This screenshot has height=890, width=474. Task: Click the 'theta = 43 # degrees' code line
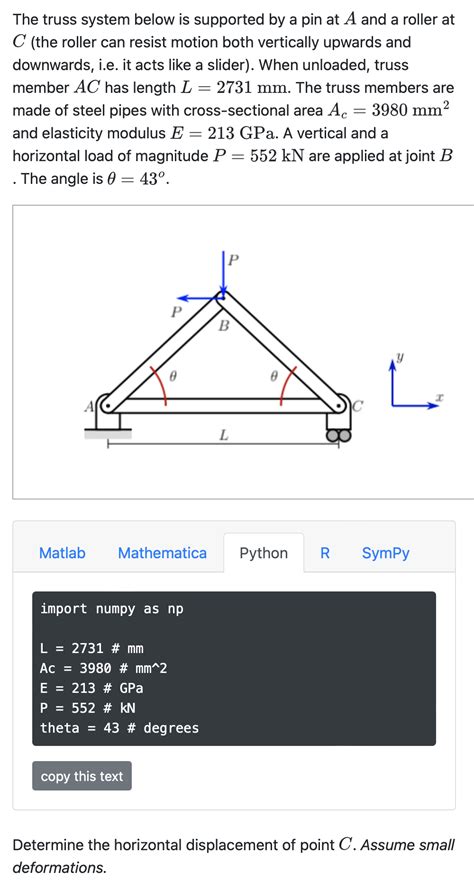coord(119,728)
